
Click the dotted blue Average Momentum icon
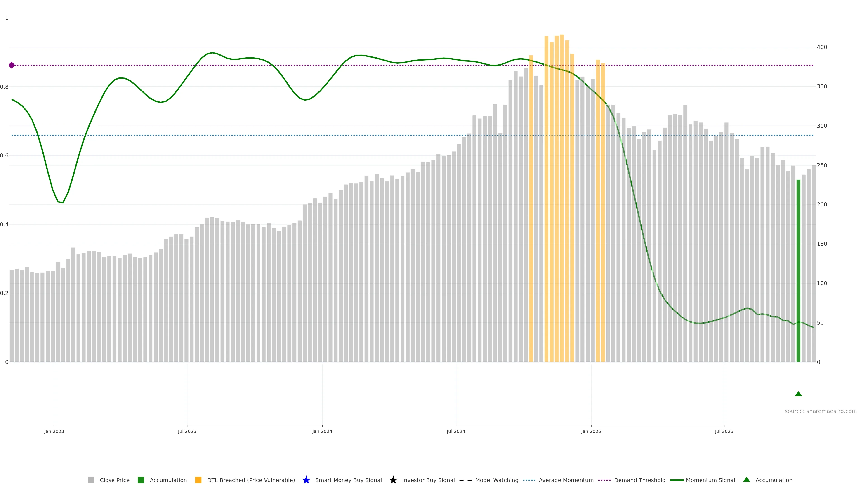tap(529, 480)
